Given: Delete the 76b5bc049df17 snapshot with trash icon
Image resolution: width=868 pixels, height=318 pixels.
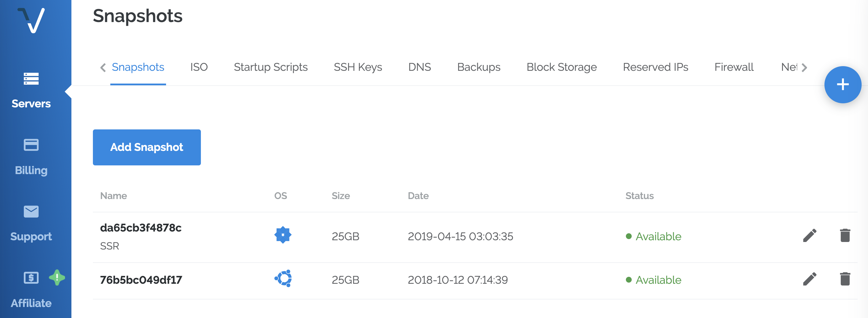Looking at the screenshot, I should [x=845, y=279].
